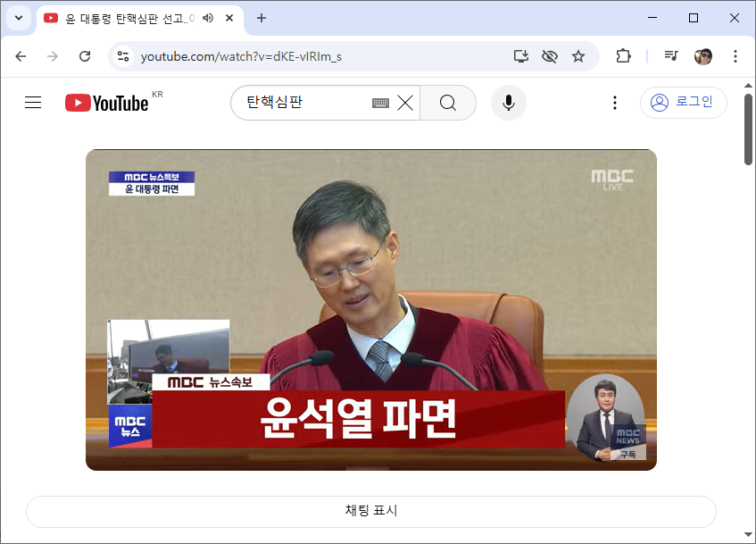Screen dimensions: 756x544
Task: Click the 구독 subscribe overlay in video
Action: pos(627,454)
